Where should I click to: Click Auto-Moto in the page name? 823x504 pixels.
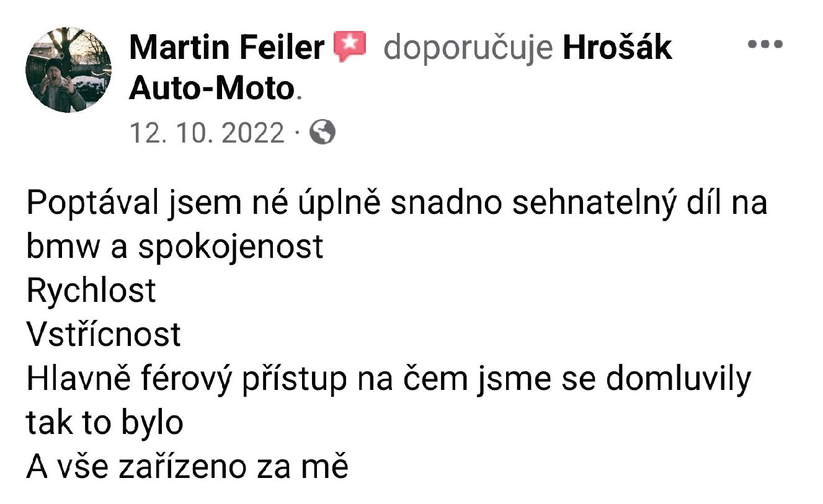[x=210, y=89]
